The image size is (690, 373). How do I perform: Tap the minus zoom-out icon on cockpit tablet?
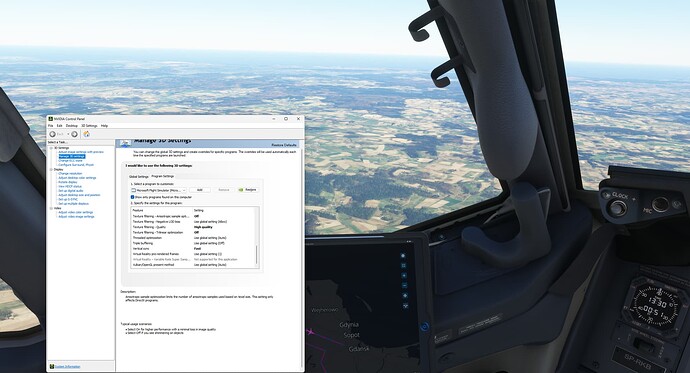coord(404,285)
